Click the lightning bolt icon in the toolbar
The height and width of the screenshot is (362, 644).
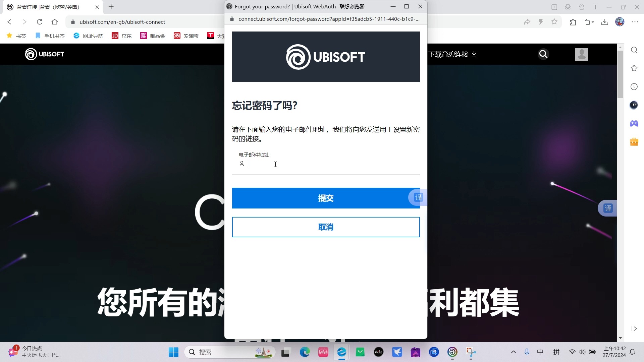click(x=541, y=22)
